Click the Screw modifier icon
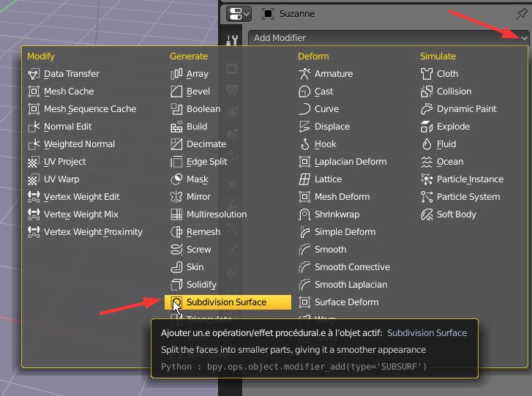Screen dimensions: 532x396 176,250
